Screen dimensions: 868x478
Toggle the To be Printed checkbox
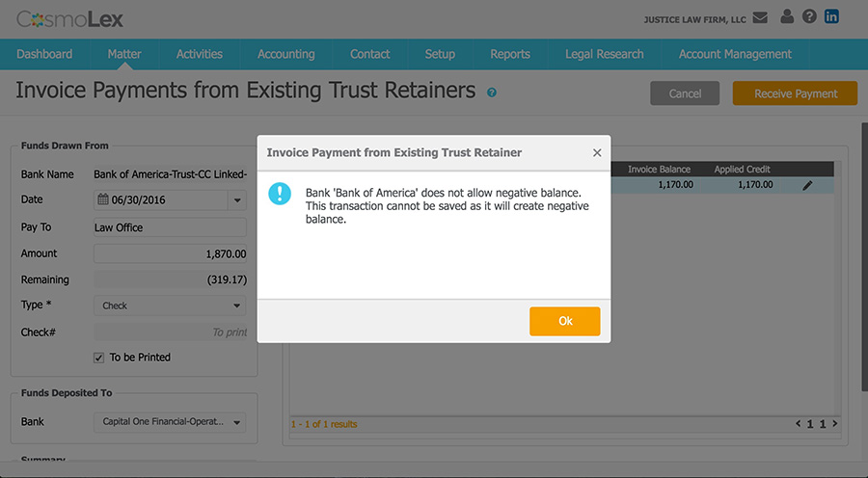98,358
